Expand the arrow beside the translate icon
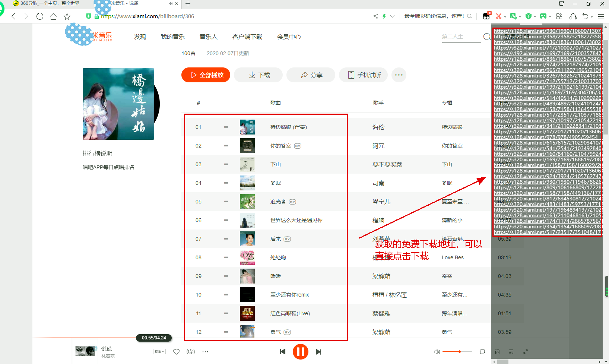This screenshot has width=609, height=364. coord(520,17)
